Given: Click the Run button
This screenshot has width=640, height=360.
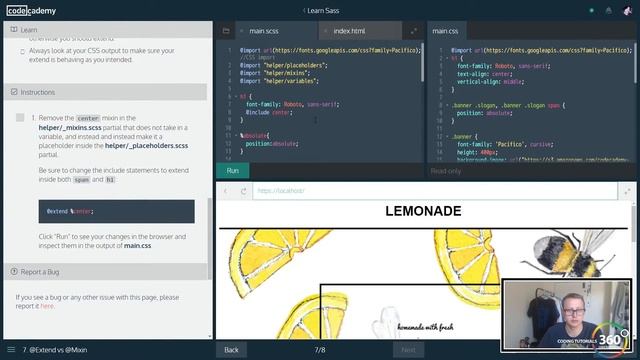Looking at the screenshot, I should pyautogui.click(x=233, y=171).
